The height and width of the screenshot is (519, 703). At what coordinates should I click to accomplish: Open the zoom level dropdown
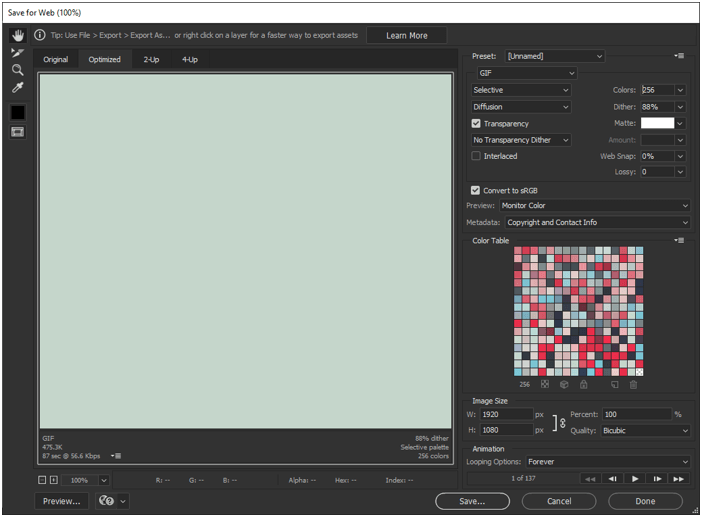104,480
